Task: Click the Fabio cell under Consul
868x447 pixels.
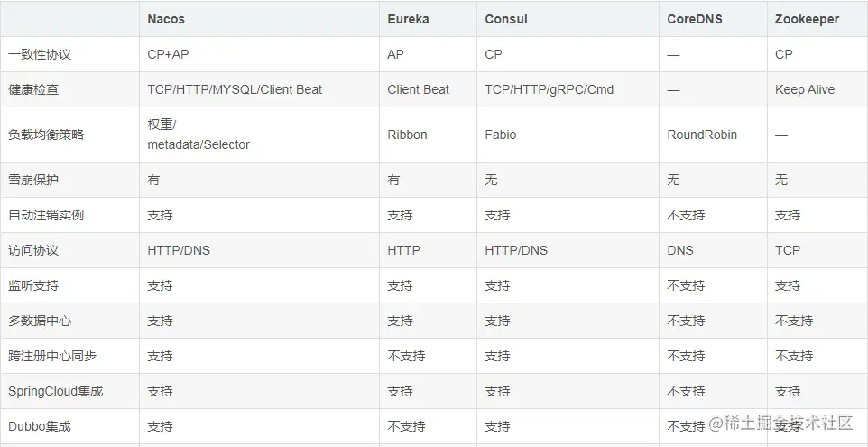Action: pyautogui.click(x=501, y=135)
